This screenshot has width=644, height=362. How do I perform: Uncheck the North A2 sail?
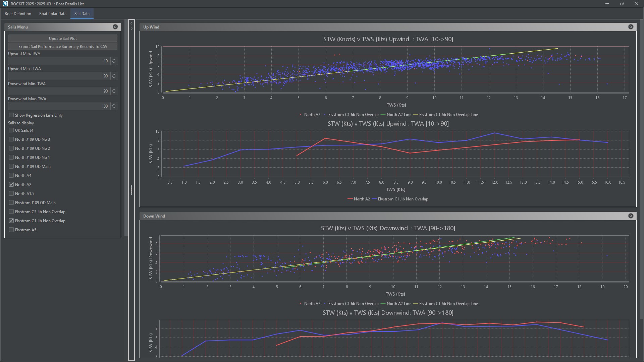11,184
